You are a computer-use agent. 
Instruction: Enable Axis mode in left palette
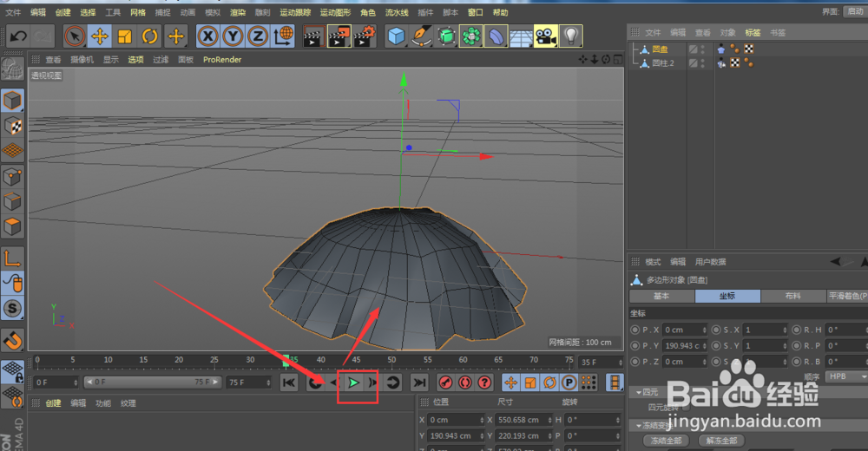(x=13, y=258)
